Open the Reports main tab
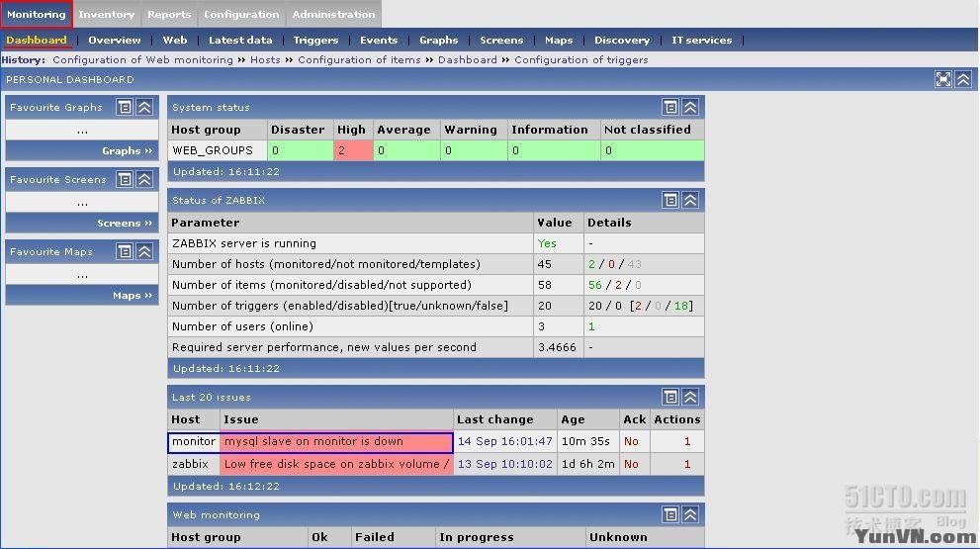Viewport: 980px width, 549px height. coord(169,15)
